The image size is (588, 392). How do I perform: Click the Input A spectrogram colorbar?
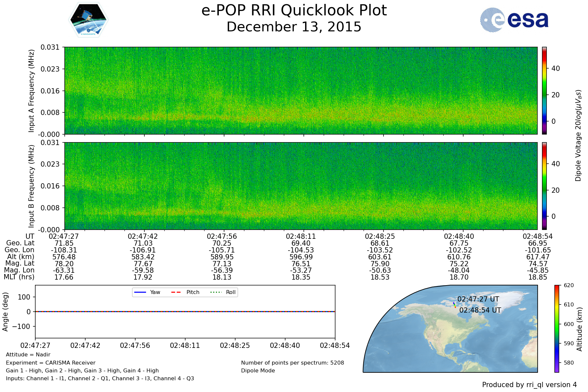(544, 90)
